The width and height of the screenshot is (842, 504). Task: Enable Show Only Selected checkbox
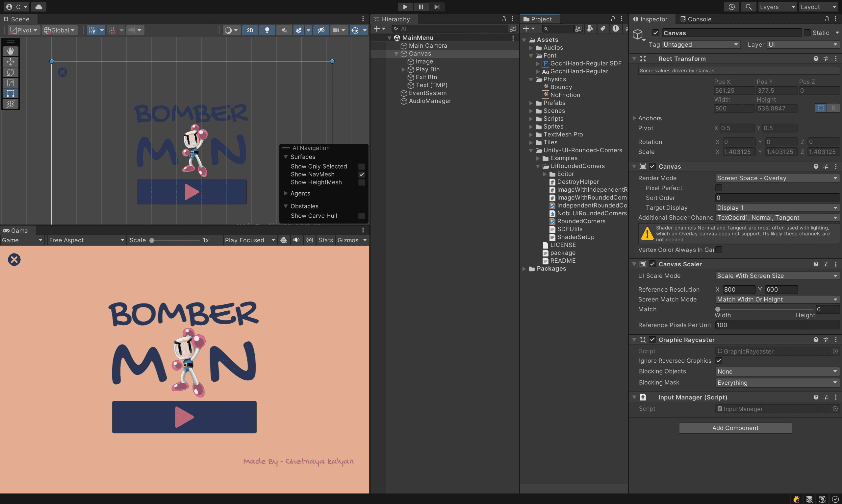[x=362, y=166]
